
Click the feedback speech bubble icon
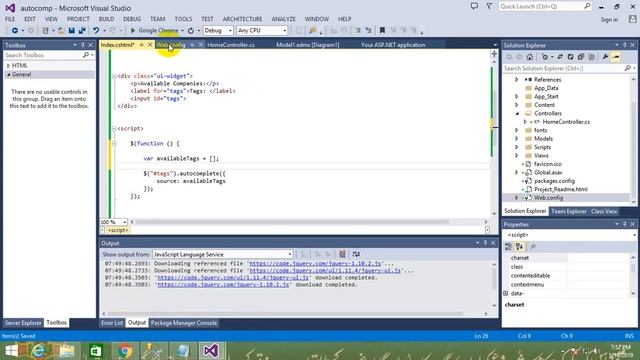474,6
